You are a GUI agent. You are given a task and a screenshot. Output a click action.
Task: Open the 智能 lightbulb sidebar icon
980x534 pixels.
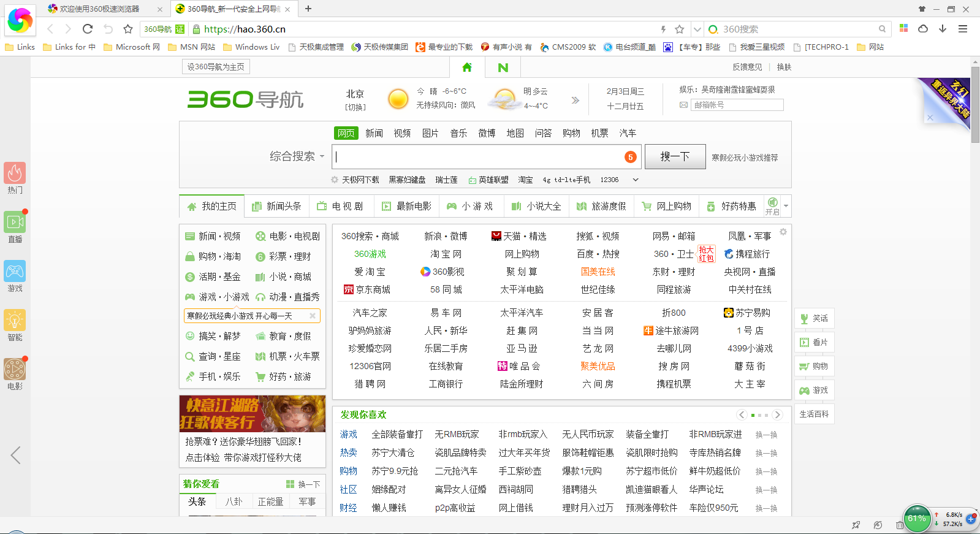[15, 320]
